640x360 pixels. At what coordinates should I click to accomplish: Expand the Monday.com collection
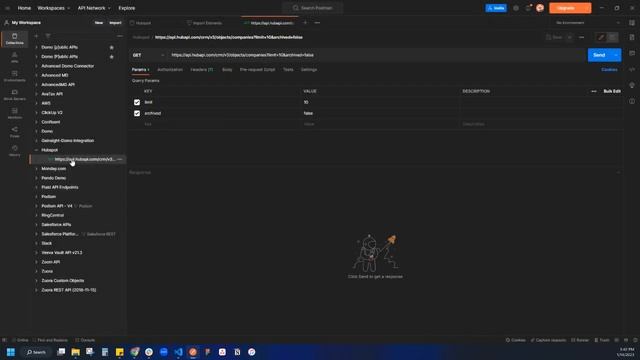click(x=36, y=169)
